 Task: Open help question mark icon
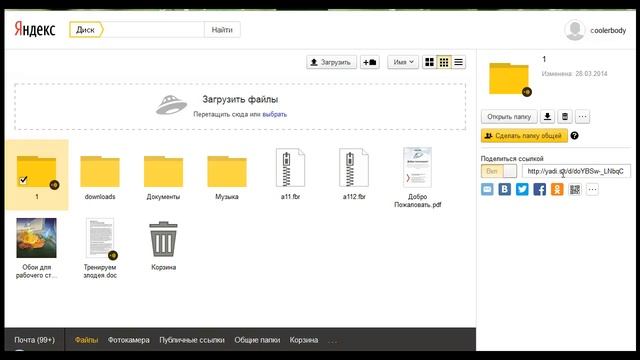pyautogui.click(x=574, y=136)
